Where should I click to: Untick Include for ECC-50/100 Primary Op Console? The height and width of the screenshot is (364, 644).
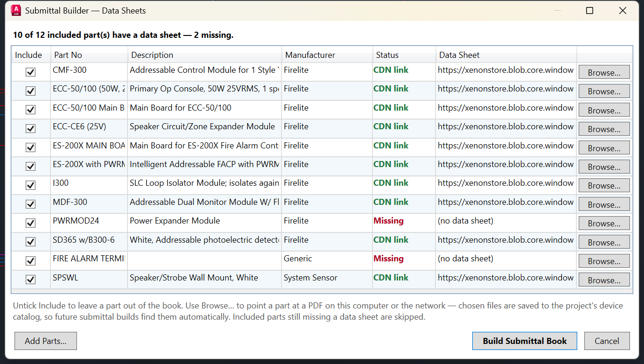[30, 91]
